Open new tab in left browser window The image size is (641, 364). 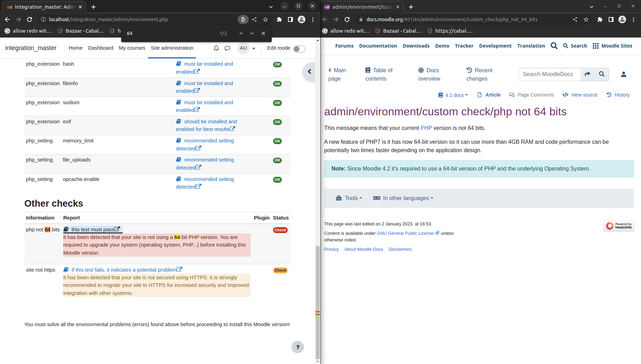[93, 7]
